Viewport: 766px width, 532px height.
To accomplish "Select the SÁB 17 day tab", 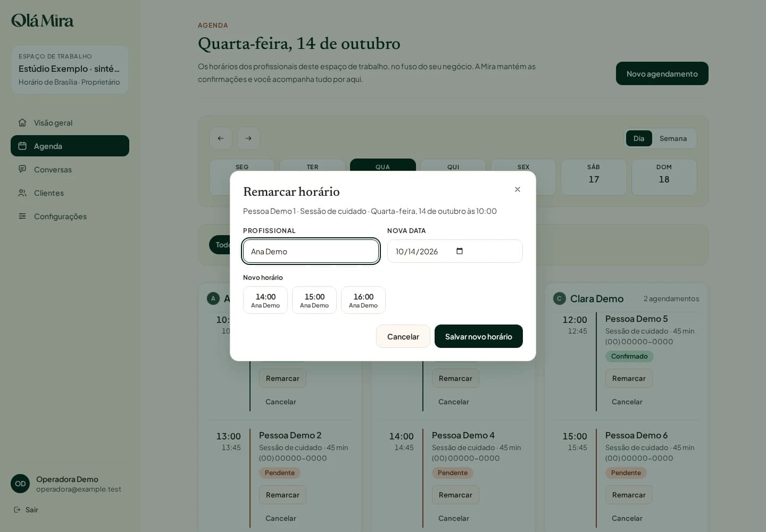I will (594, 177).
